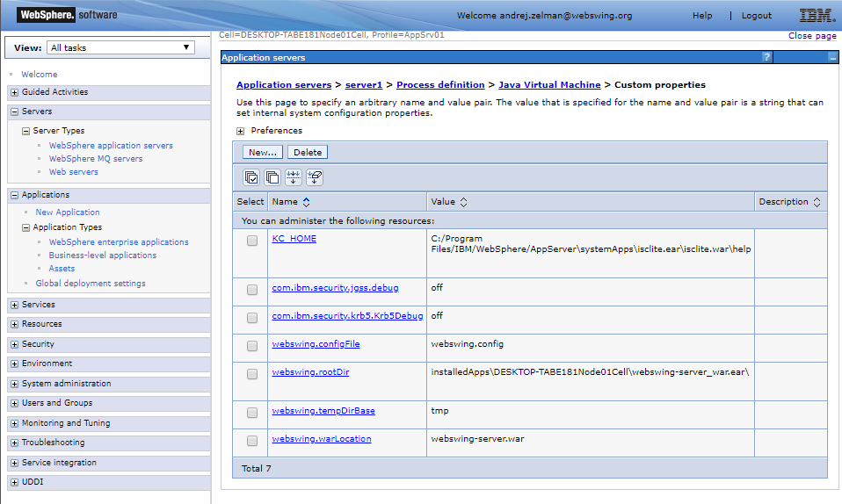Screen dimensions: 842x504
Task: Collapse the Server Types subtree
Action: tap(25, 131)
